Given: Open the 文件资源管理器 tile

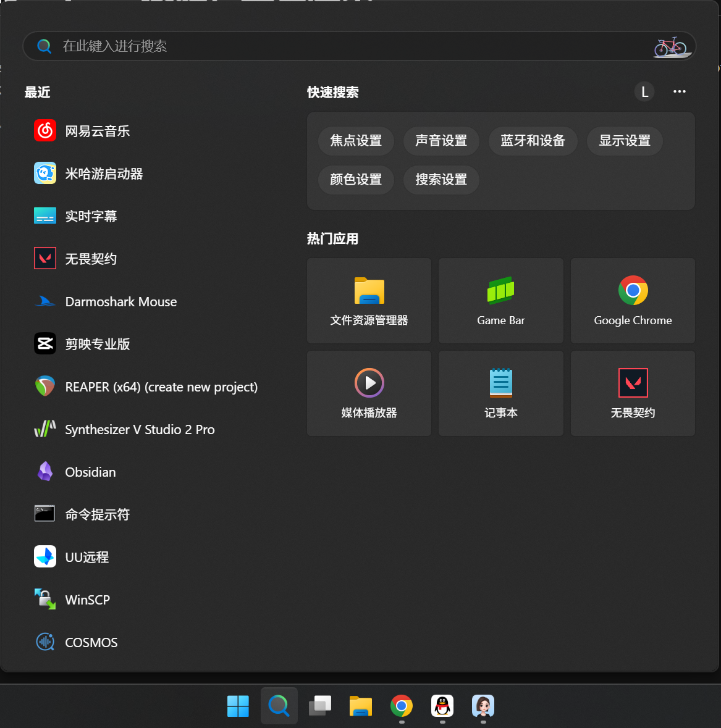Looking at the screenshot, I should pos(369,301).
